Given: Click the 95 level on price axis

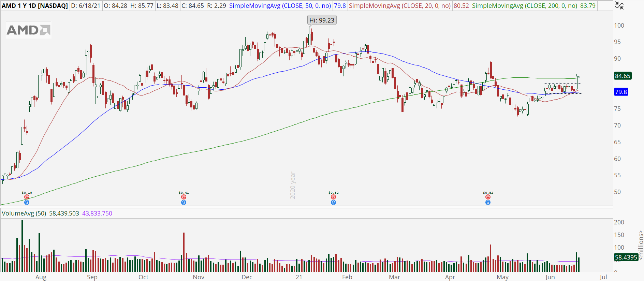Looking at the screenshot, I should point(617,42).
